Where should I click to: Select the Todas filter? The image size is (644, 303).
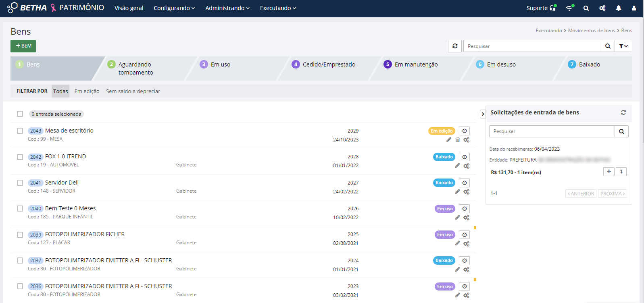coord(60,91)
